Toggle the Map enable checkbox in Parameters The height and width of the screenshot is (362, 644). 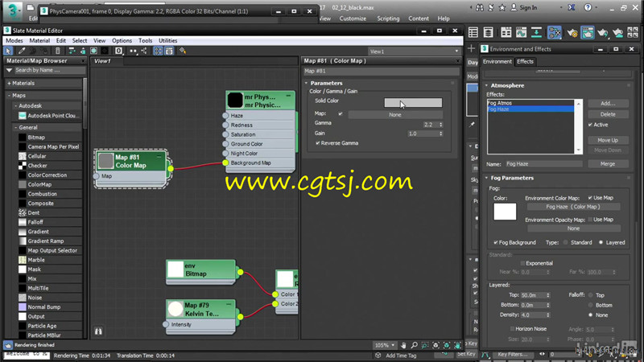[340, 113]
